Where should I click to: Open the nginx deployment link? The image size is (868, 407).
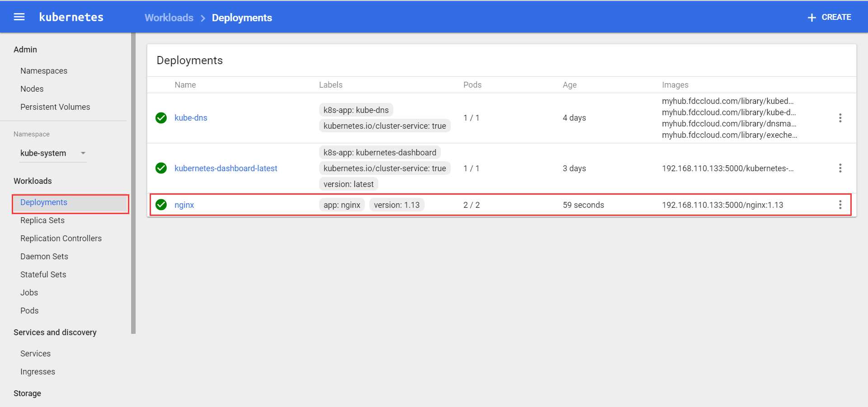coord(184,205)
